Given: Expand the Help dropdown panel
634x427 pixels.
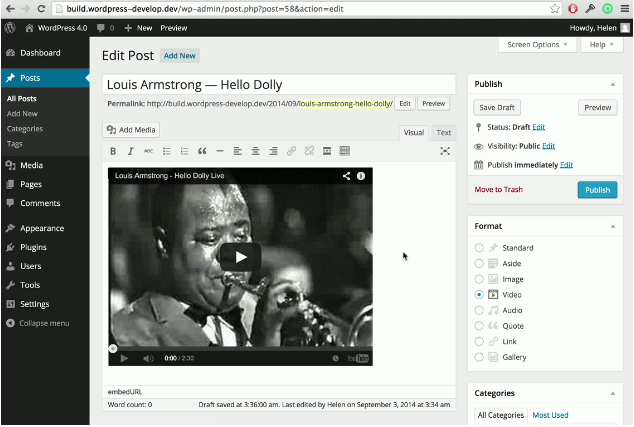Looking at the screenshot, I should click(602, 45).
